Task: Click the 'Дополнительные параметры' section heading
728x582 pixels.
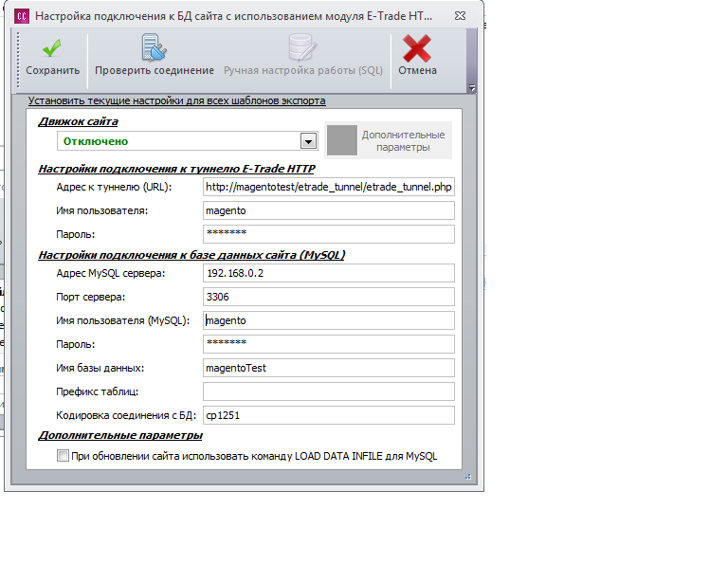Action: point(120,435)
